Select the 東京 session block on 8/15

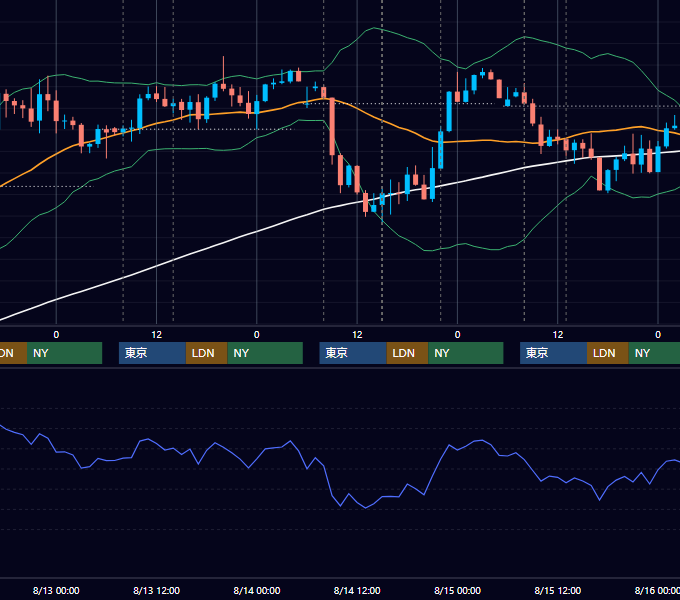554,353
